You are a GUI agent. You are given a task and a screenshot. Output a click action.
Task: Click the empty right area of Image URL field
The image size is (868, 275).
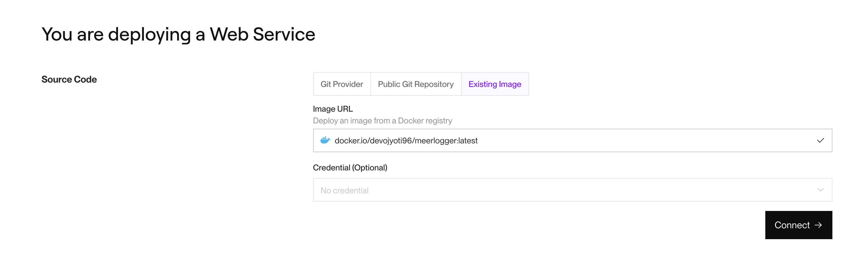click(640, 140)
